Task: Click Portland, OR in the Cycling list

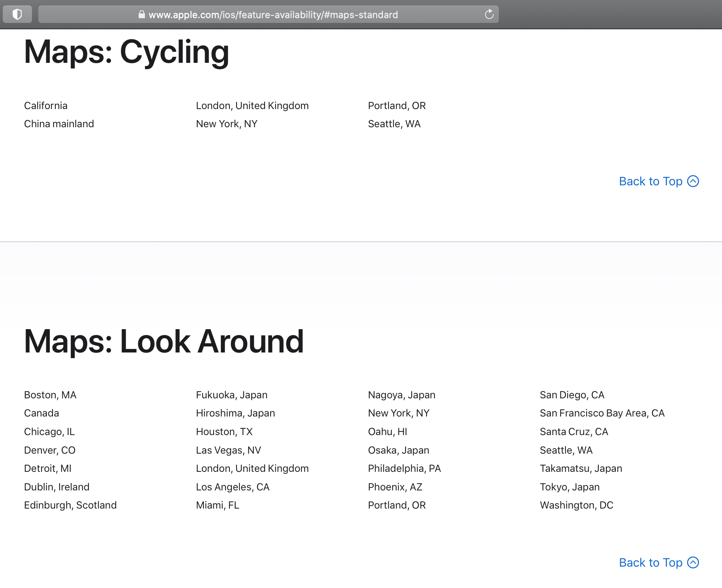Action: [397, 106]
